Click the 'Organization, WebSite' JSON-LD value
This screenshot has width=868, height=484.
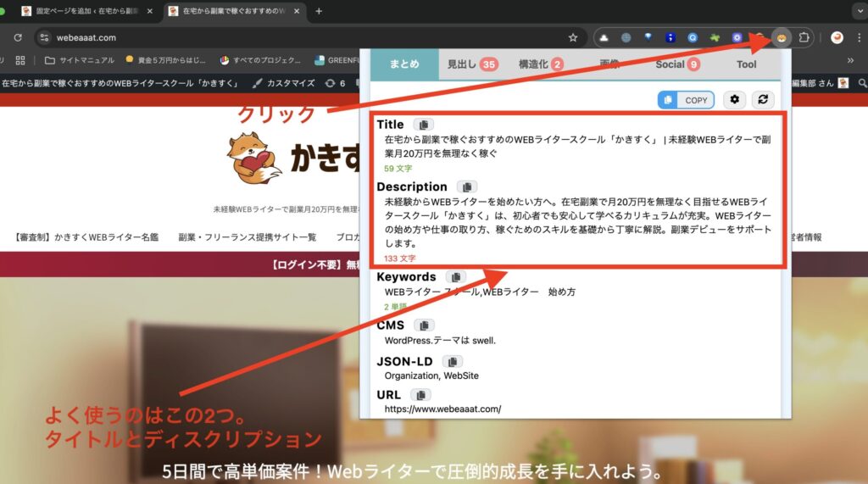[431, 376]
